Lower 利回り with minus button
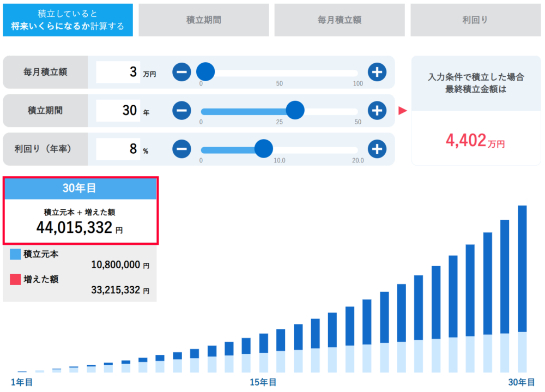 (182, 148)
